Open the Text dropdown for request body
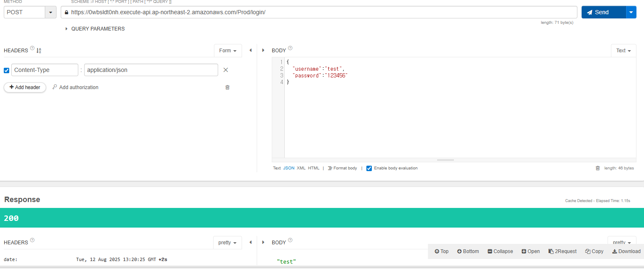 [x=623, y=51]
